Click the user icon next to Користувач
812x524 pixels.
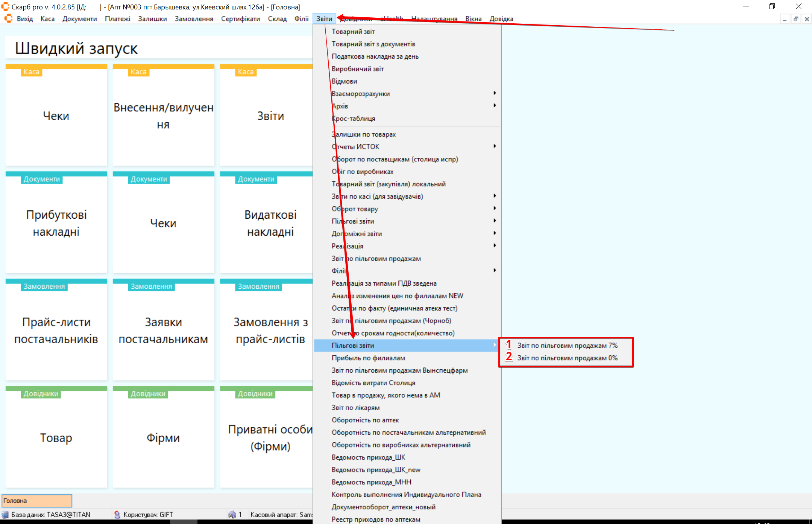(117, 515)
